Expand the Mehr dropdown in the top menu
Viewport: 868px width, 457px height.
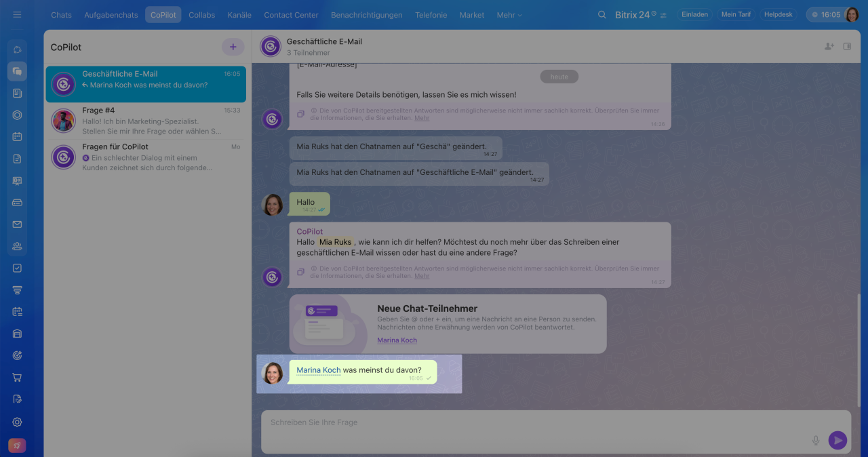(x=509, y=15)
